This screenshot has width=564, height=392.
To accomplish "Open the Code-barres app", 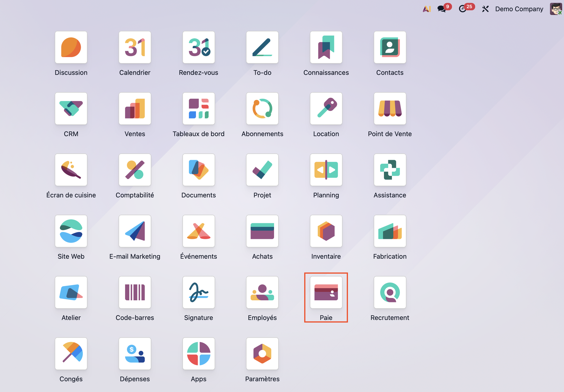I will [x=135, y=292].
